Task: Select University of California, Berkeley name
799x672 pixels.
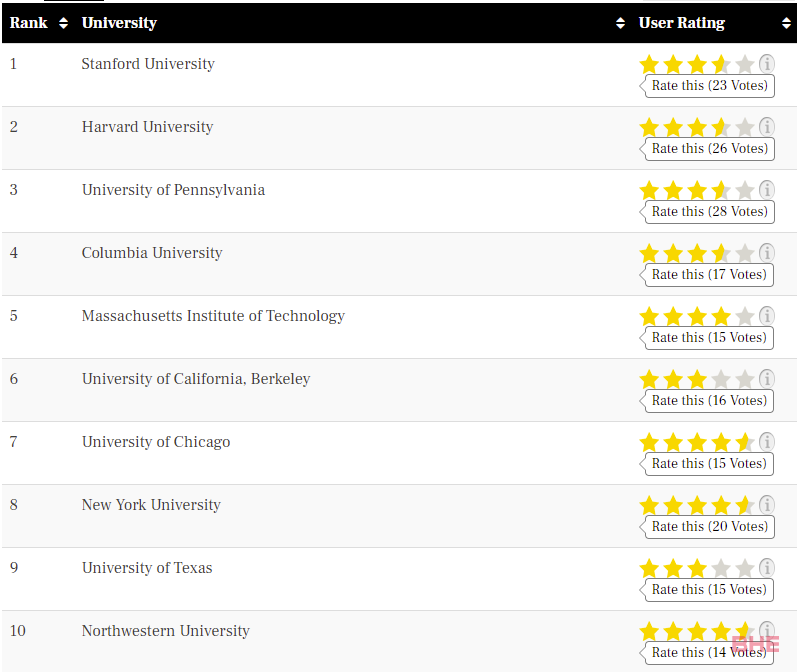Action: [196, 379]
